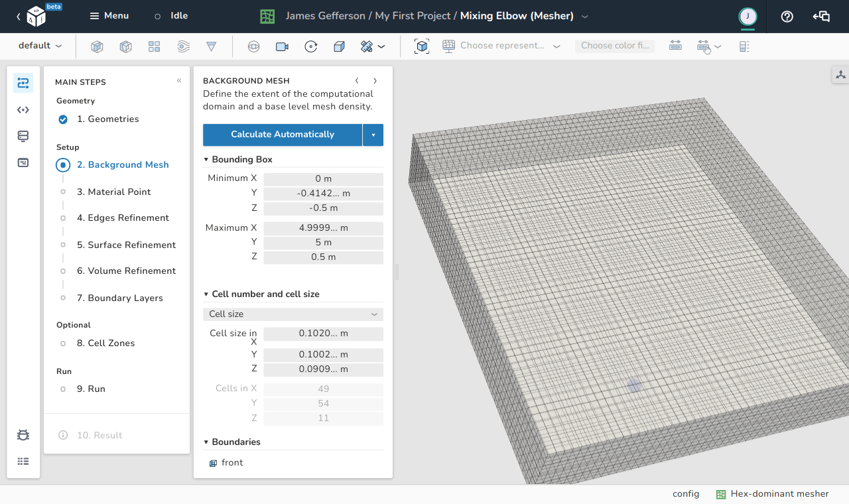This screenshot has height=504, width=849.
Task: Collapse the Main Steps panel
Action: 179,81
